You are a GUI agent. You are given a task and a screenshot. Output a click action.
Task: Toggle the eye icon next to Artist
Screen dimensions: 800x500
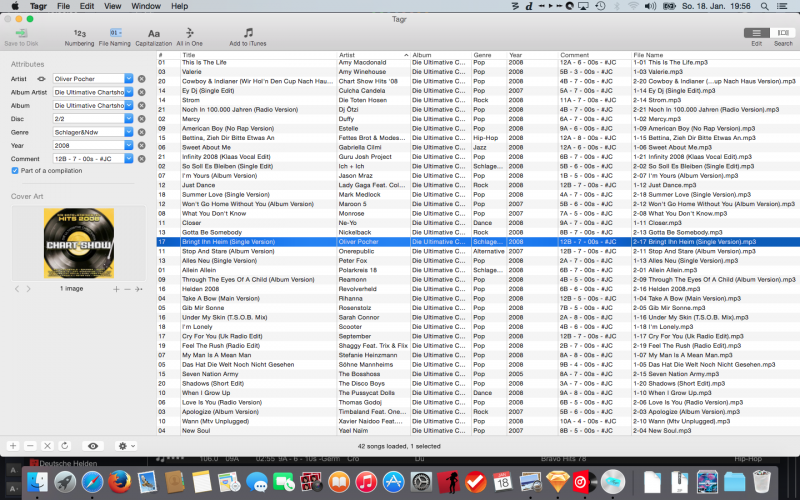41,79
